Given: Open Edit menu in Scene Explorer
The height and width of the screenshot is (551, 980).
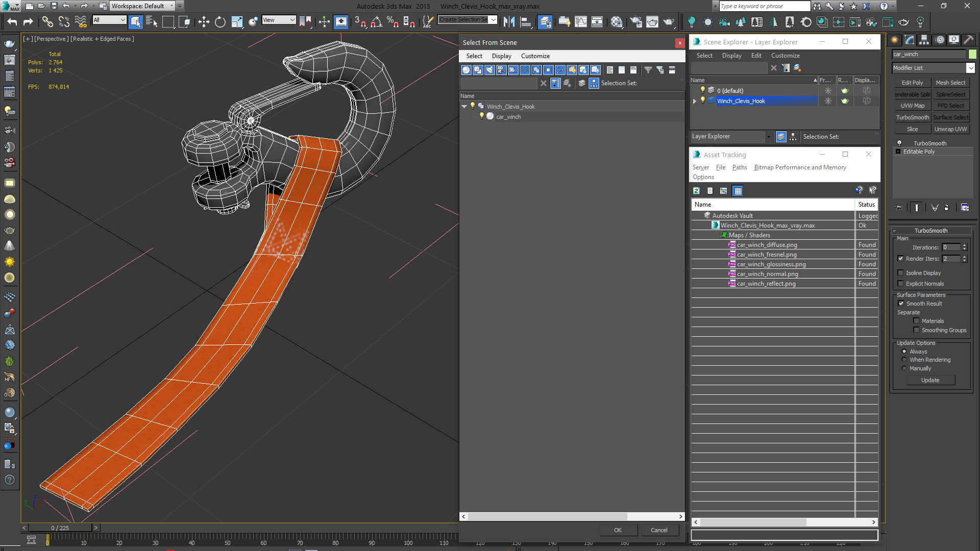Looking at the screenshot, I should (756, 56).
